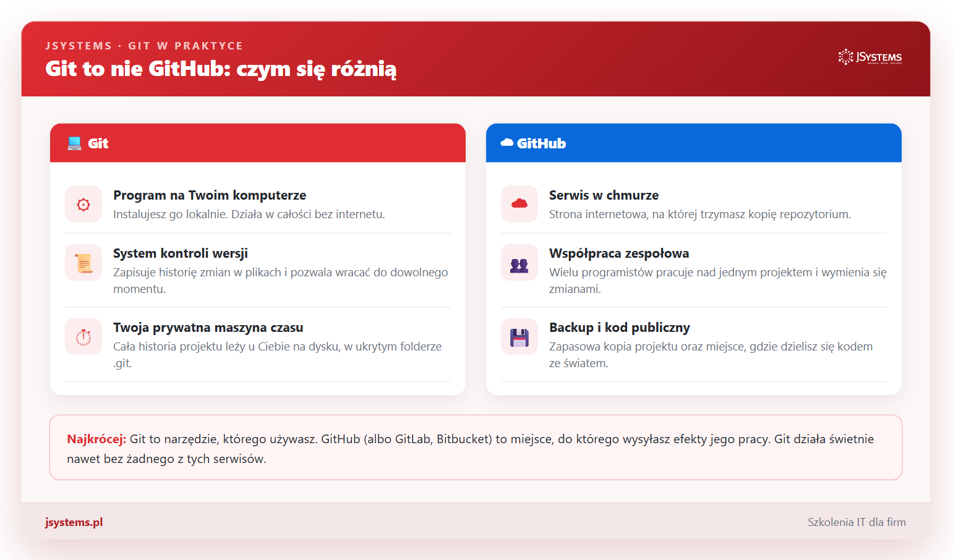Click the 'JSYSTEMS · GIT W PRAKTYCE' overline text
Viewport: 953px width, 560px height.
[144, 46]
